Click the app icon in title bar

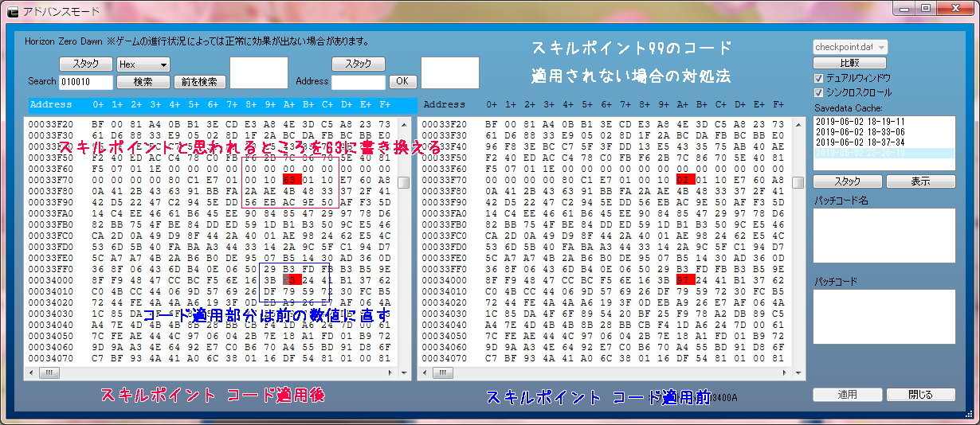tap(13, 11)
